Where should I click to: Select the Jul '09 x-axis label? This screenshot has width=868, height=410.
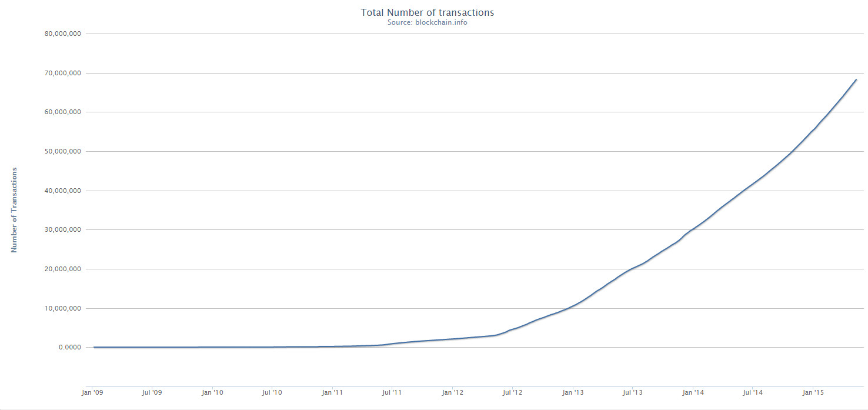(152, 392)
